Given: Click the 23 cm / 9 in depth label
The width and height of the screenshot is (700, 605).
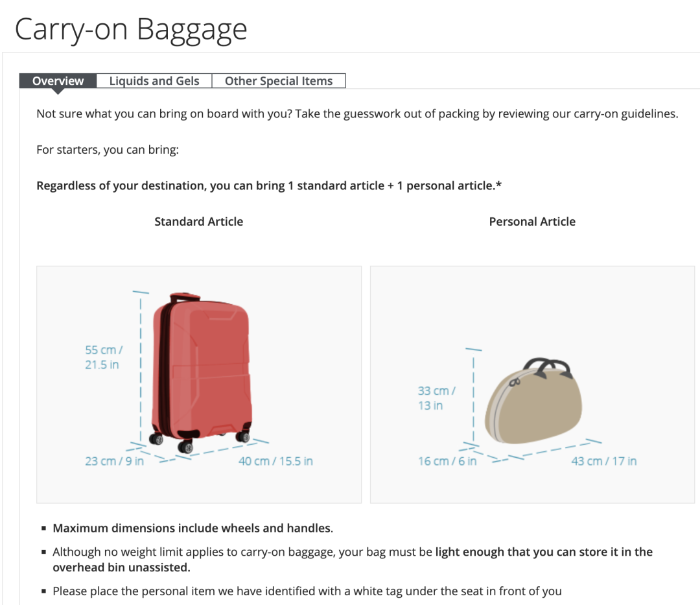Looking at the screenshot, I should point(114,461).
